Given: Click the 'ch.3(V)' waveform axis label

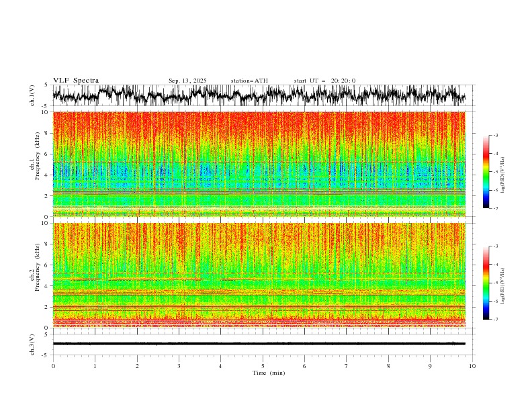Looking at the screenshot, I should [32, 345].
